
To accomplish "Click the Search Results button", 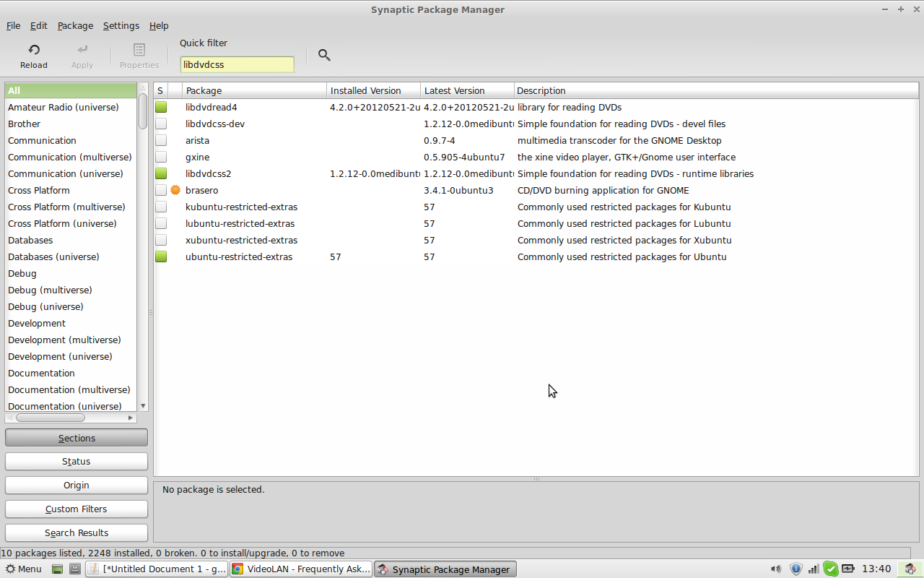I will pyautogui.click(x=77, y=532).
